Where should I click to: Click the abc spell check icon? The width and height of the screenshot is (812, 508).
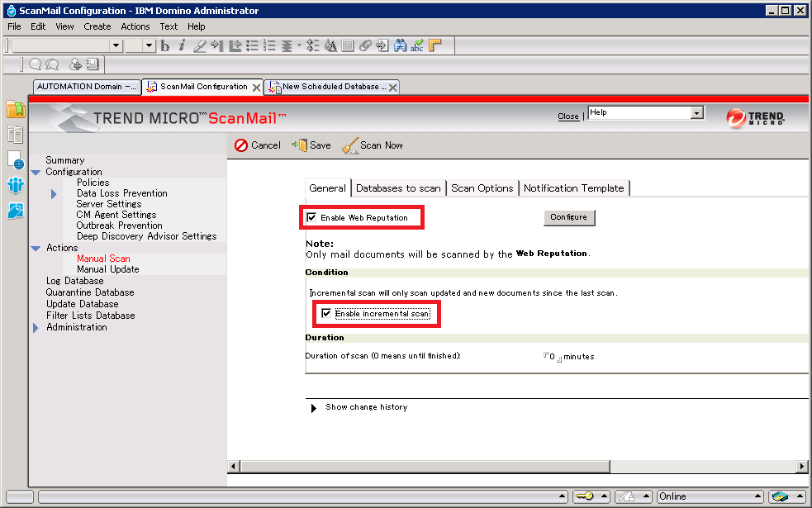pos(417,46)
